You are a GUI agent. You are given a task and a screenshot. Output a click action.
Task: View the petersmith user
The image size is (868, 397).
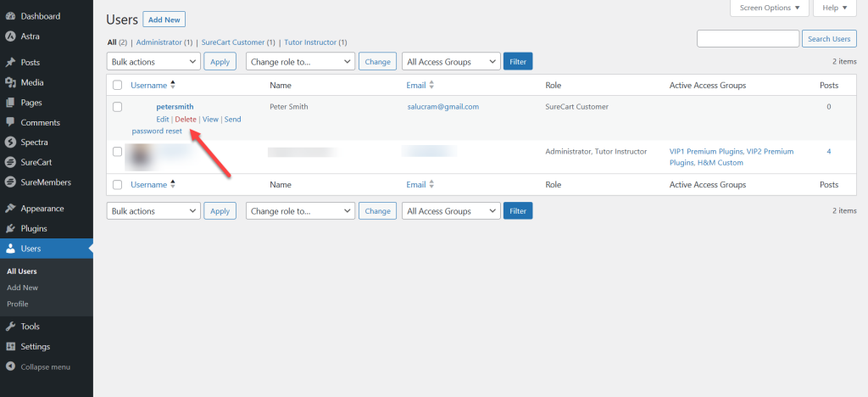210,119
